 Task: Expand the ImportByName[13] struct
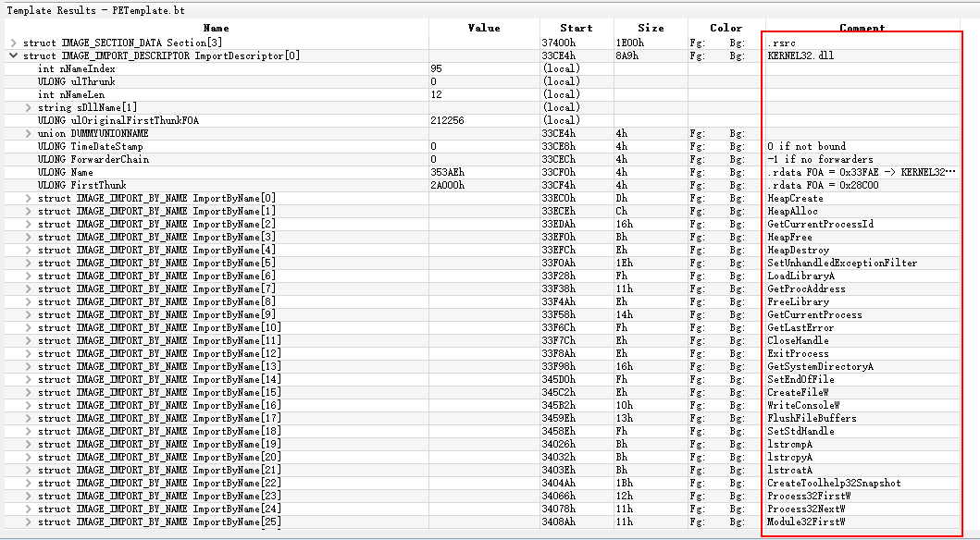click(x=27, y=367)
